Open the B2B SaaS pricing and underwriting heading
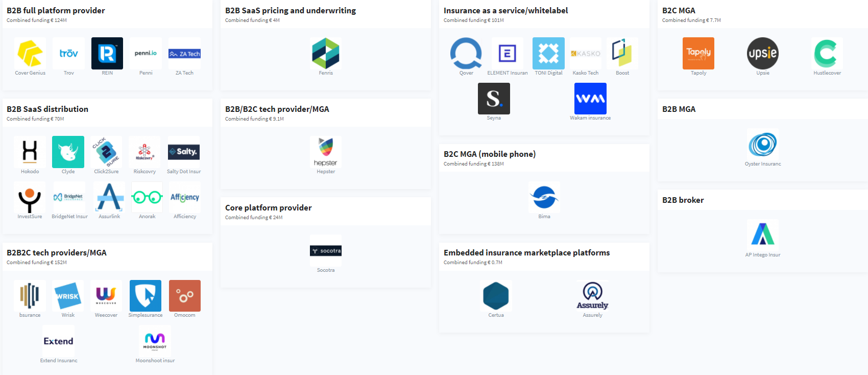Screen dimensions: 868x375 point(291,10)
